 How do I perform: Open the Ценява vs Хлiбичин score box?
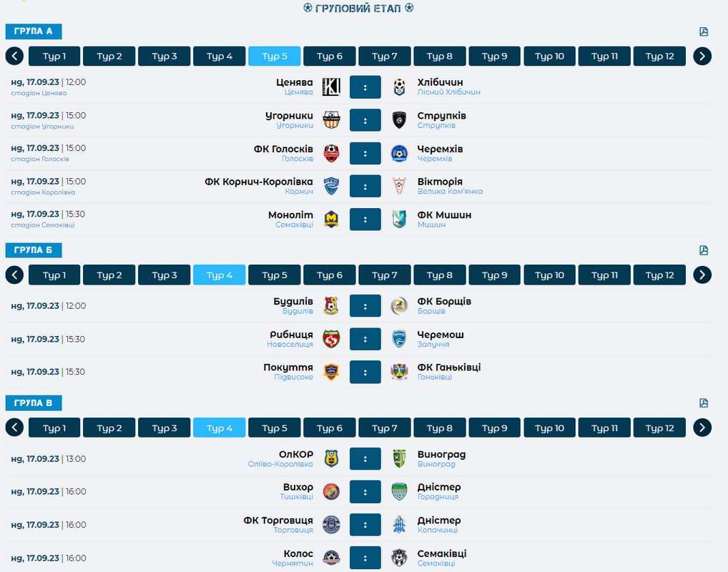point(365,87)
